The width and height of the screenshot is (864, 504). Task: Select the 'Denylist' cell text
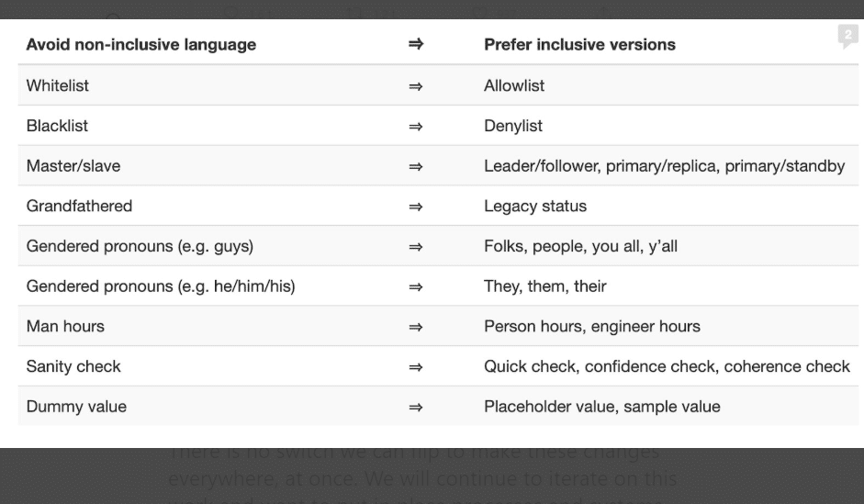coord(513,126)
